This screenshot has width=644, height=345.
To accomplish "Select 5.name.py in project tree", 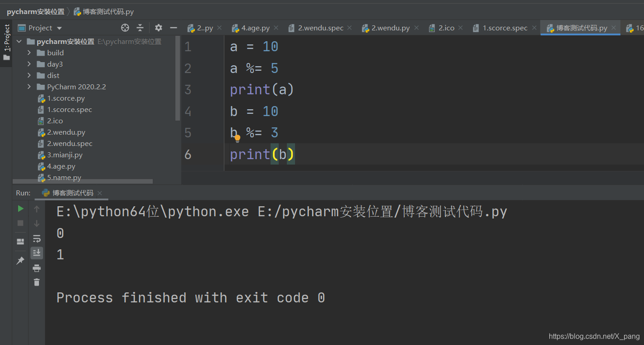I will tap(64, 177).
